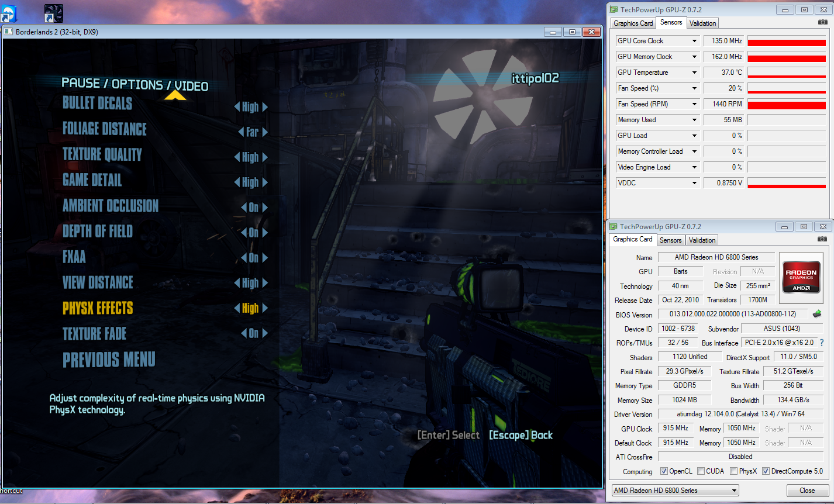Open the AMD Radeon HD 6800 Series card selector

(676, 491)
